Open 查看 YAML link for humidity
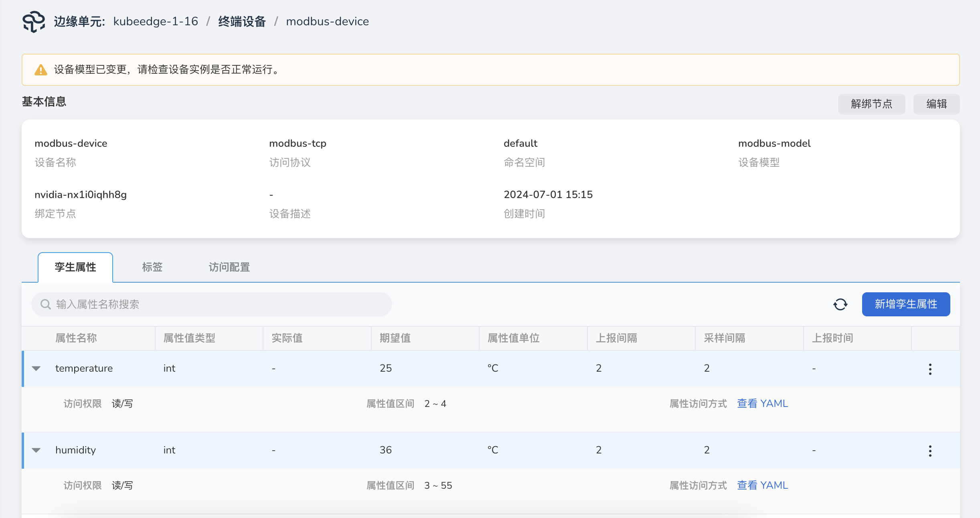Image resolution: width=980 pixels, height=518 pixels. point(762,485)
